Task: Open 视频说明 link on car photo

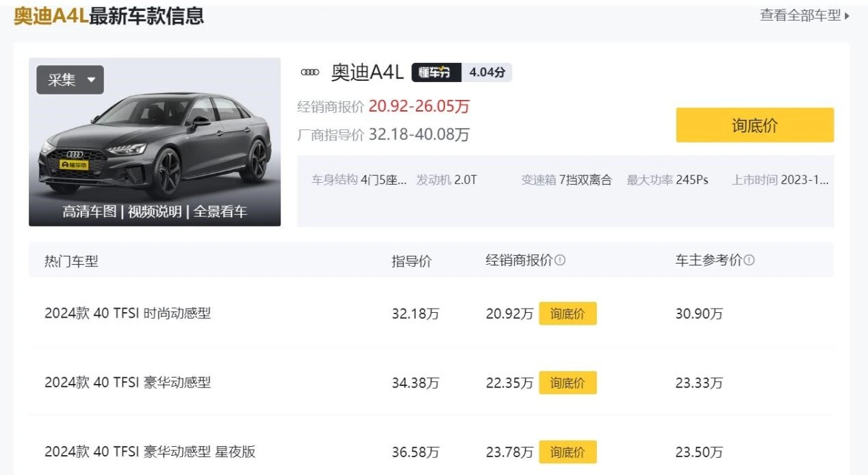Action: point(155,211)
